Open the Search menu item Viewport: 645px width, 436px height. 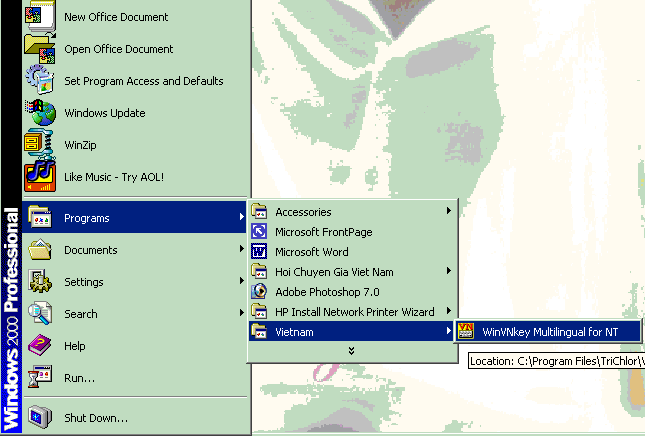point(81,314)
